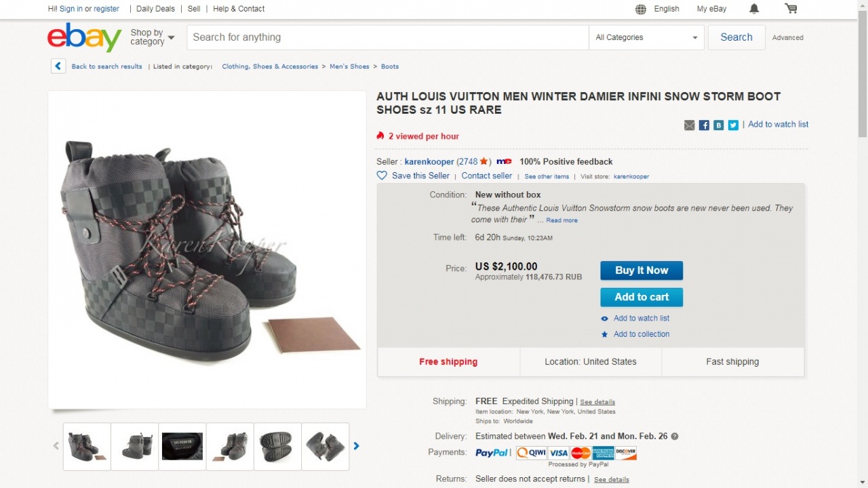Share listing on Twitter icon

point(733,125)
